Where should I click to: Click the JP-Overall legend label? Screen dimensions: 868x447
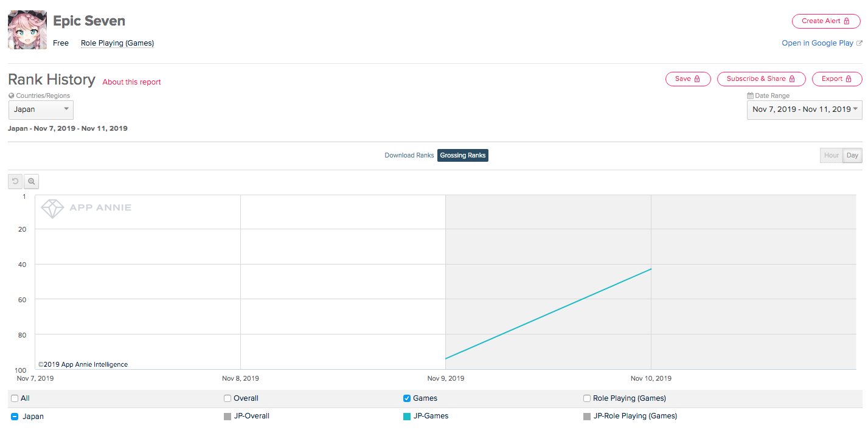pyautogui.click(x=252, y=417)
